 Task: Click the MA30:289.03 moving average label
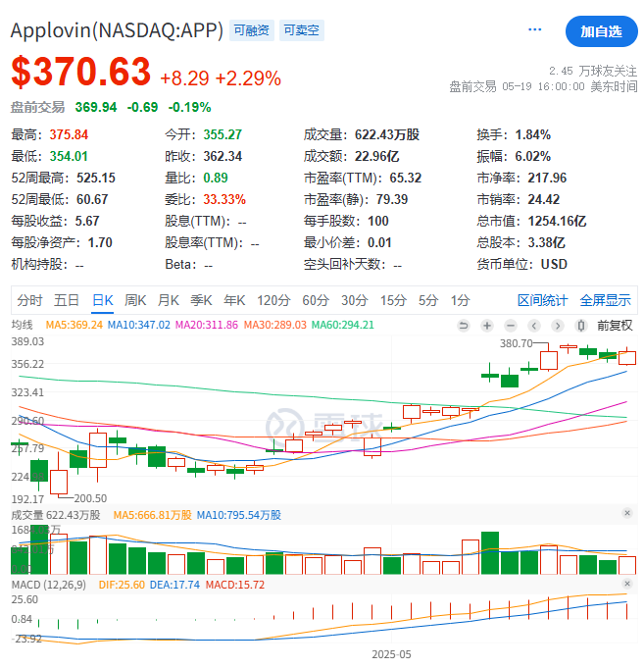pyautogui.click(x=275, y=325)
